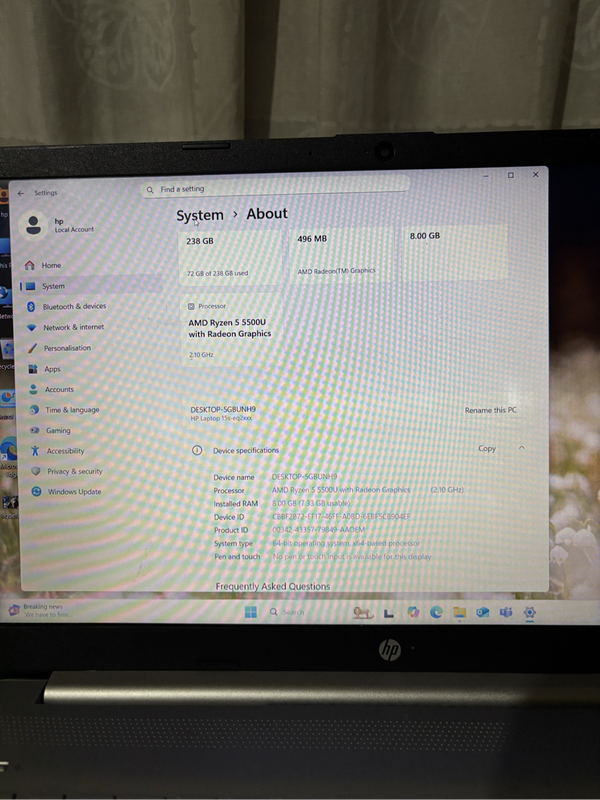Image resolution: width=600 pixels, height=800 pixels.
Task: Select System in the sidebar
Action: (91, 286)
